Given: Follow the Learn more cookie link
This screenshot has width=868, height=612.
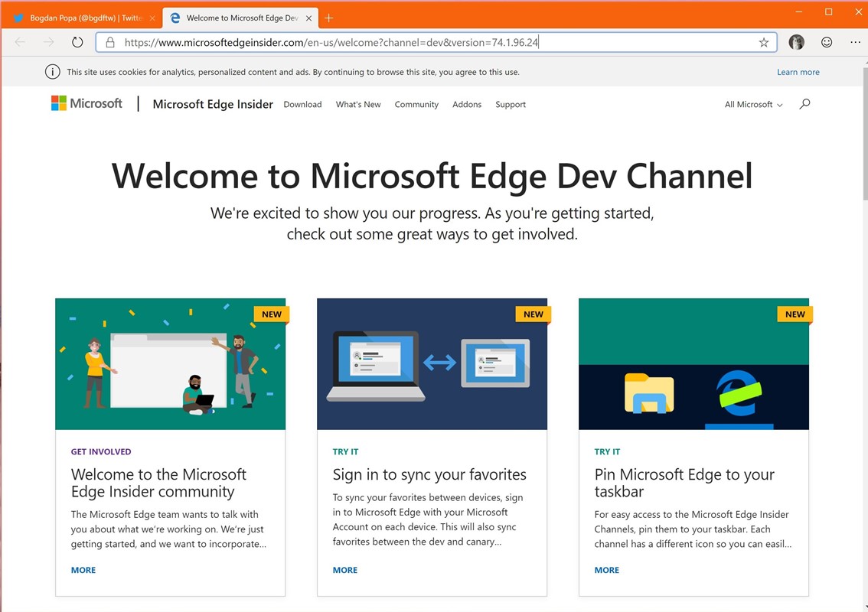Looking at the screenshot, I should [x=798, y=72].
